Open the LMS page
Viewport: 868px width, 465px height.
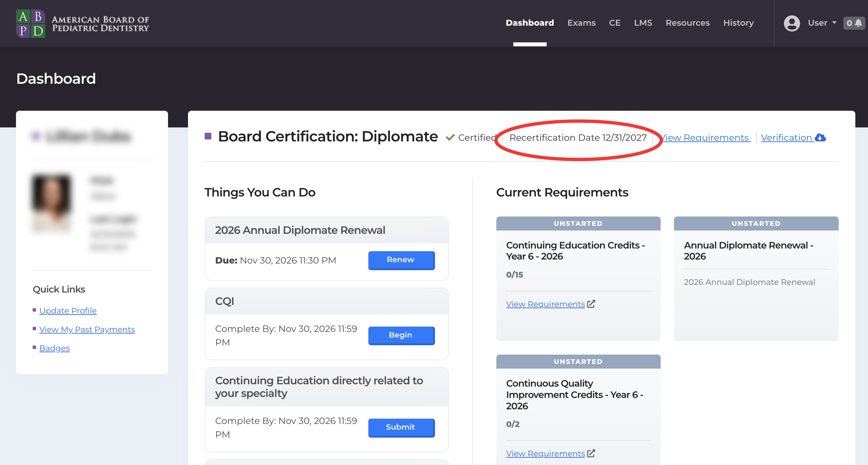click(x=643, y=23)
